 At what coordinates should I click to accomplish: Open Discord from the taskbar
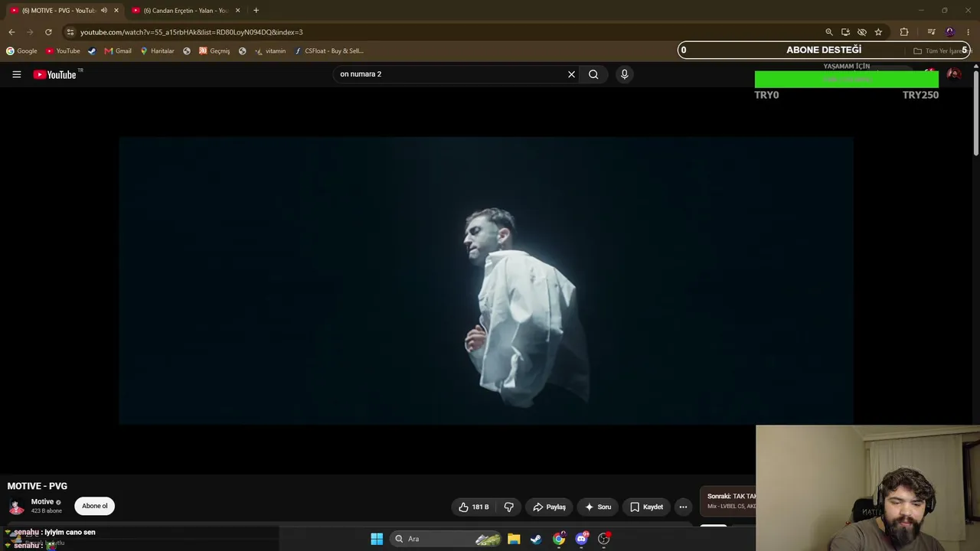582,539
